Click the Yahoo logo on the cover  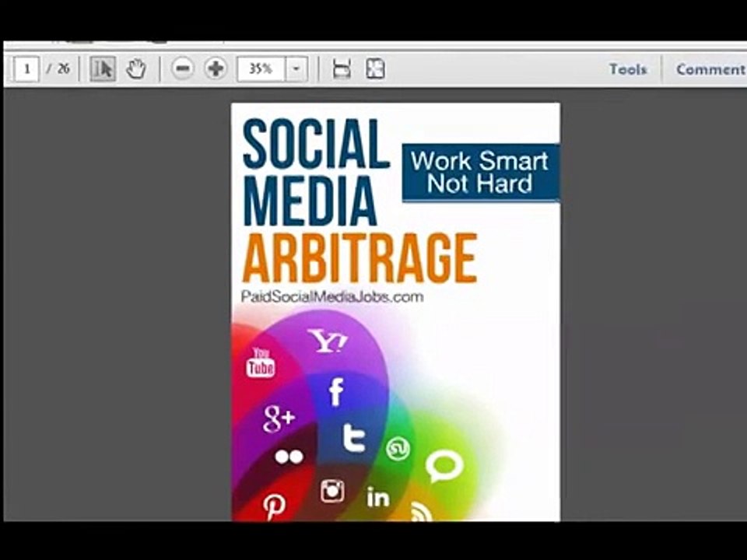[x=328, y=341]
